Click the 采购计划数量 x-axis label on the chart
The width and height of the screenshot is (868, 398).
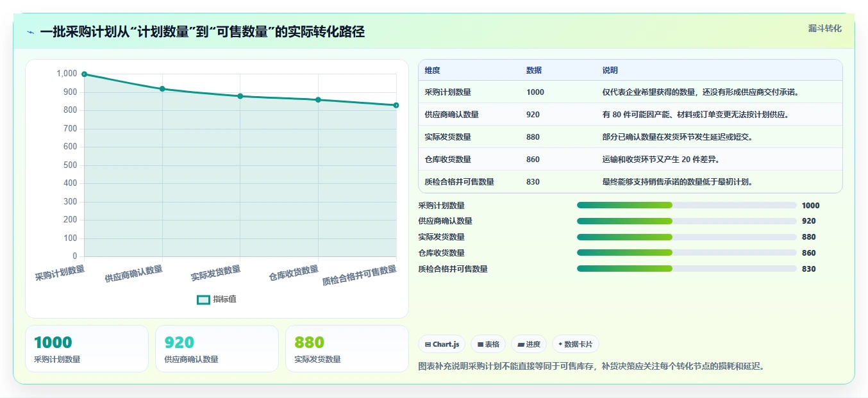[60, 273]
